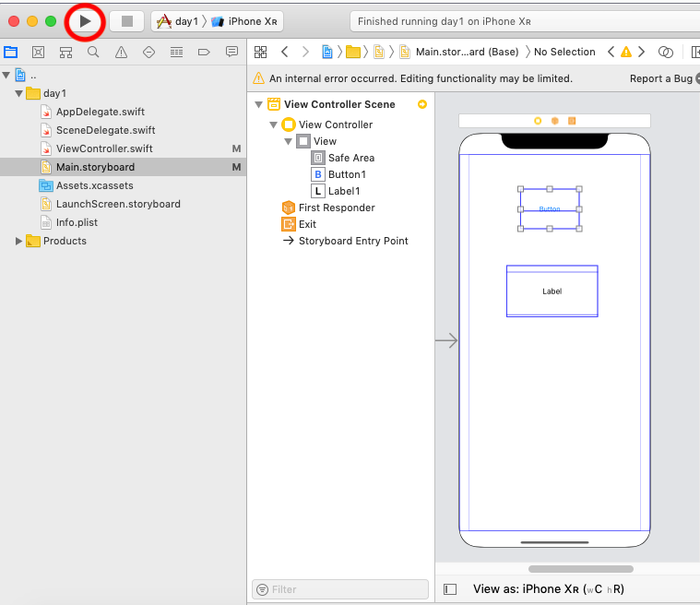Screen dimensions: 700x605
Task: Open the Issue navigator
Action: (x=121, y=53)
